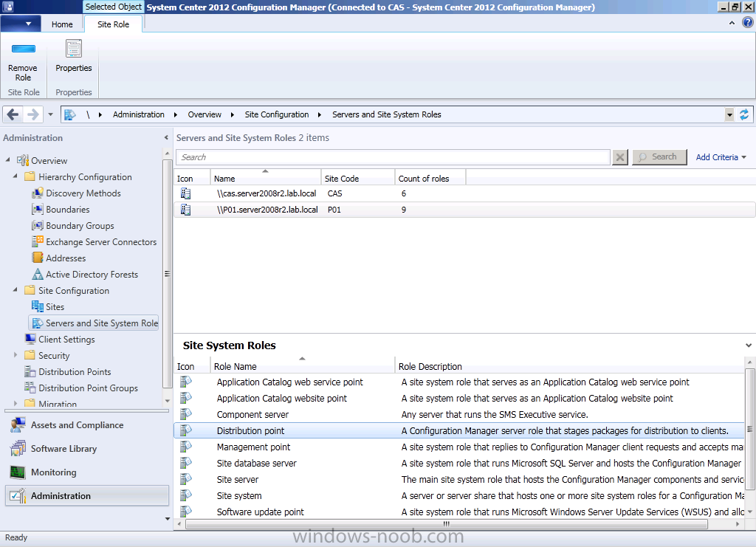Select the Site Role ribbon tab

[113, 24]
